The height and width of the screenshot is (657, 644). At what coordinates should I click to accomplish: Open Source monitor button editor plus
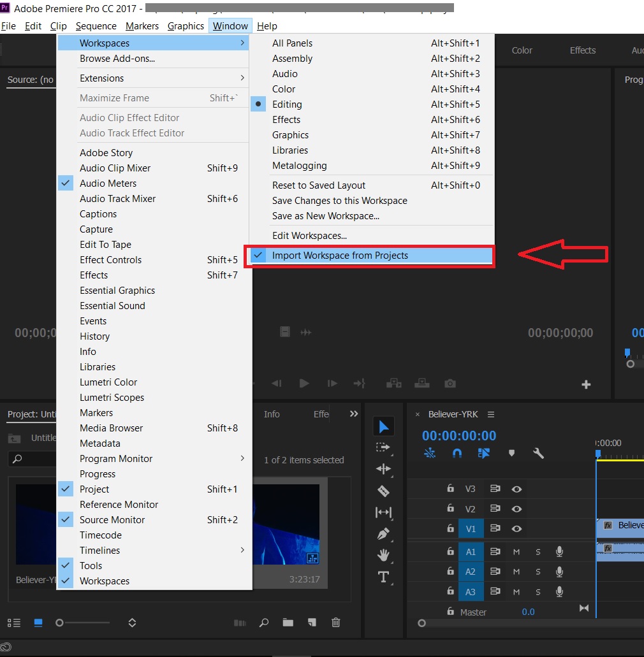[x=586, y=384]
